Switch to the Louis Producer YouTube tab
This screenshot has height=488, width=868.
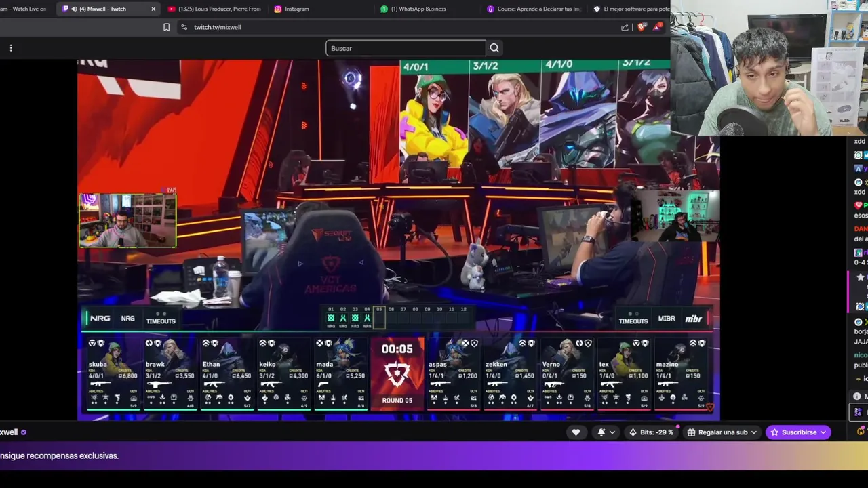pos(214,9)
